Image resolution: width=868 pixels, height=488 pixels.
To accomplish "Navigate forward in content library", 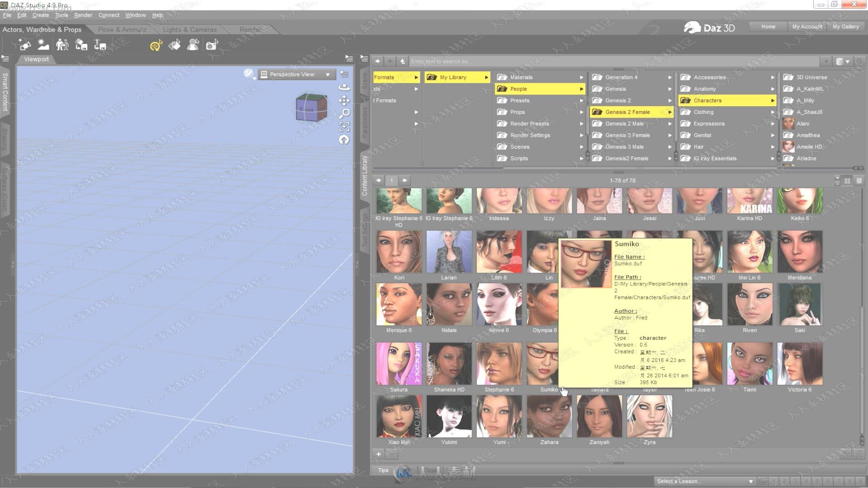I will [390, 61].
